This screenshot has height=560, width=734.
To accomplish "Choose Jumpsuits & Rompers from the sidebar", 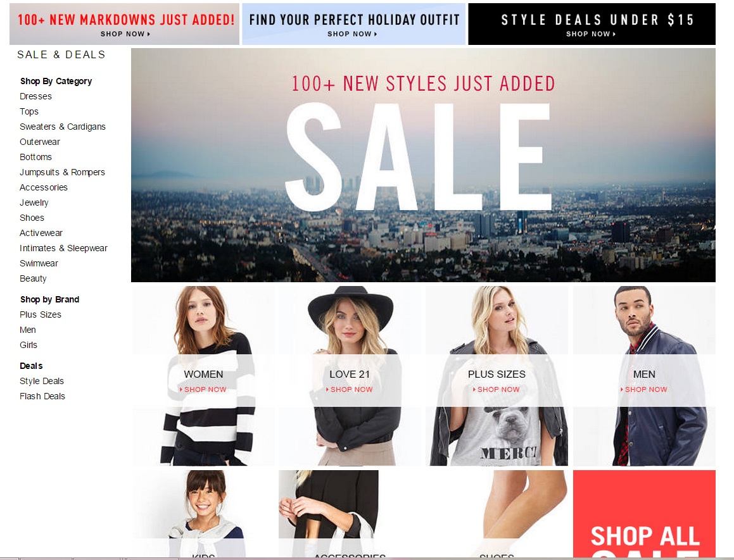I will coord(62,172).
